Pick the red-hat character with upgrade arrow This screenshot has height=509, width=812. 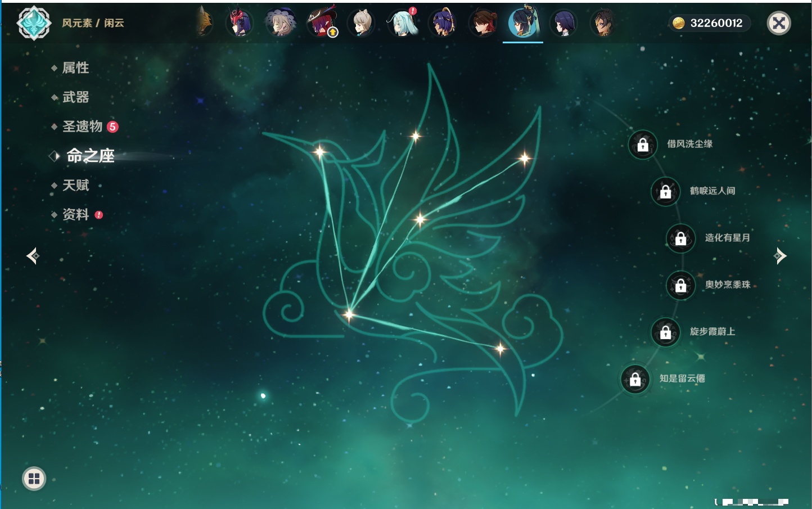321,23
